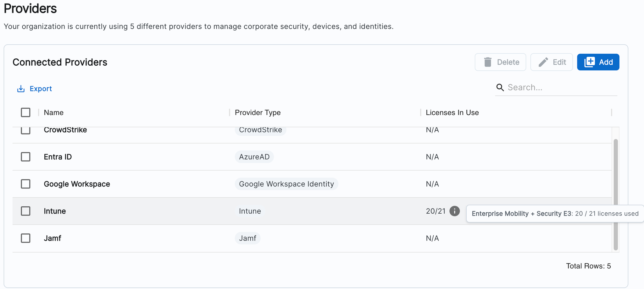Click the AzureAD provider type tag

[254, 157]
